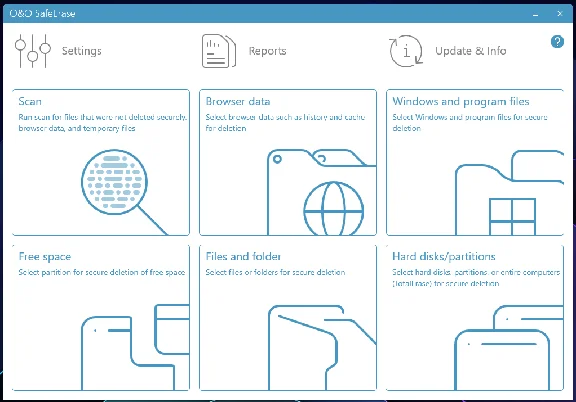Viewport: 576px width, 402px height.
Task: Close the O&O SafeErase window
Action: (x=559, y=14)
